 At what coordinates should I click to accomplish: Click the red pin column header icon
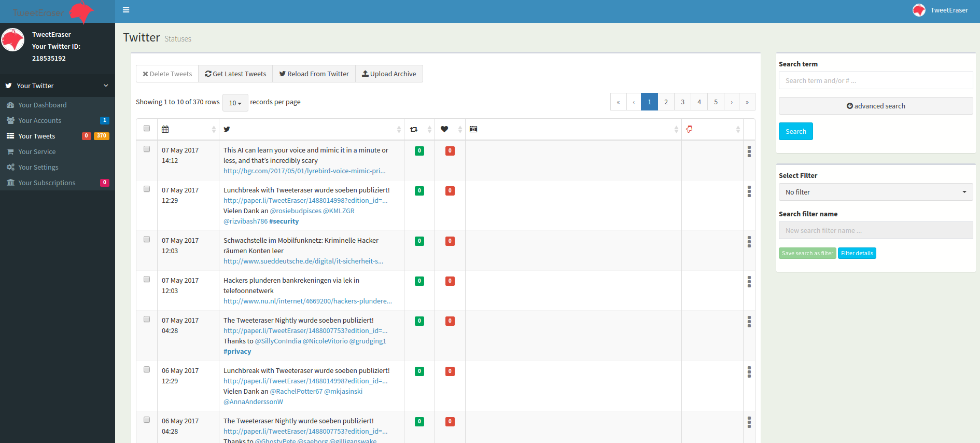tap(689, 129)
